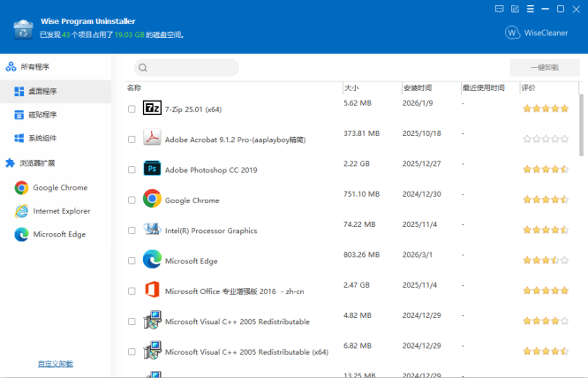This screenshot has height=378, width=588.
Task: Tick the Visual C++ 2005 Redistributable checkbox
Action: click(x=132, y=321)
